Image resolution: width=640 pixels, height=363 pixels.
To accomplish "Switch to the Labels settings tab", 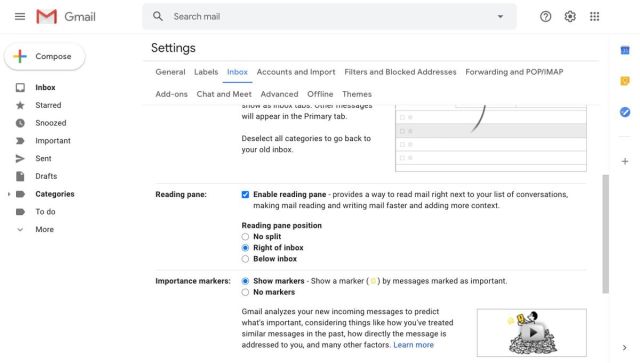I will click(206, 72).
